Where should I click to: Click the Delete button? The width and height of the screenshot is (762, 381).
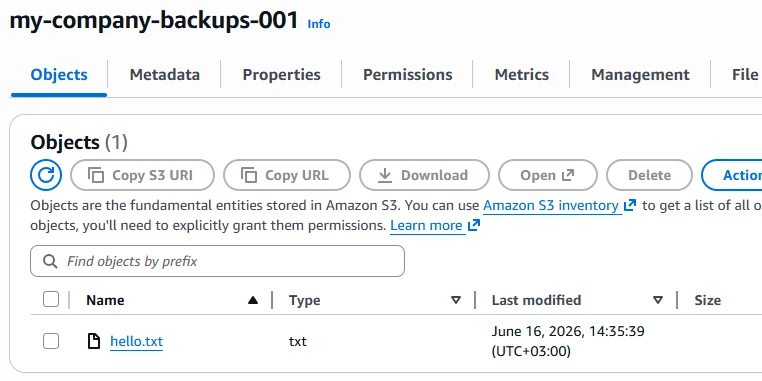[x=649, y=175]
